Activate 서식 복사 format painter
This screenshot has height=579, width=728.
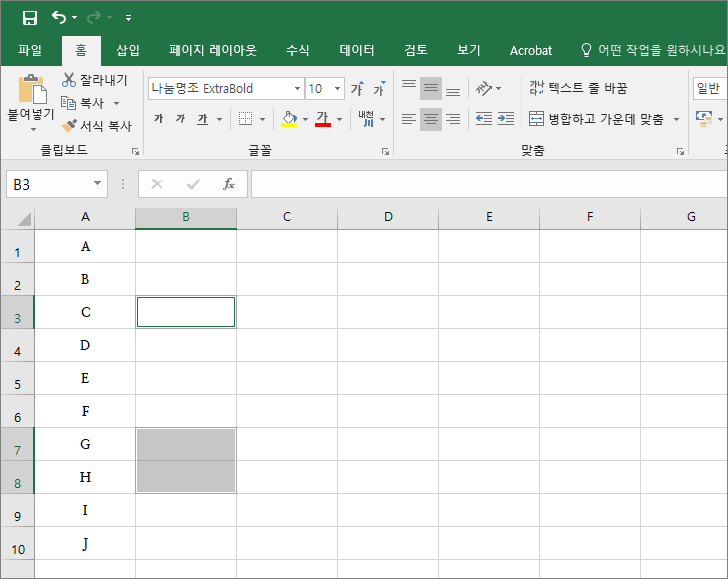[97, 125]
